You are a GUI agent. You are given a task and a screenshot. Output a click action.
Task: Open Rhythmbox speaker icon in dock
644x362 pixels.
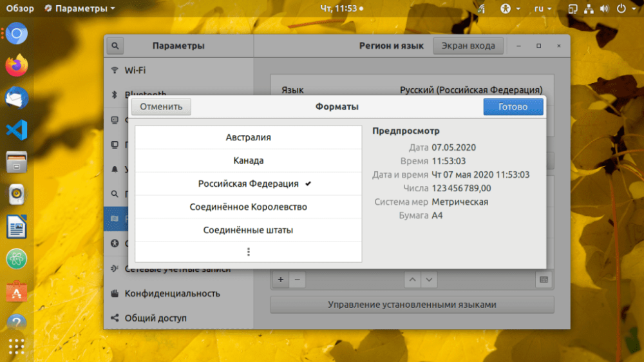(17, 195)
